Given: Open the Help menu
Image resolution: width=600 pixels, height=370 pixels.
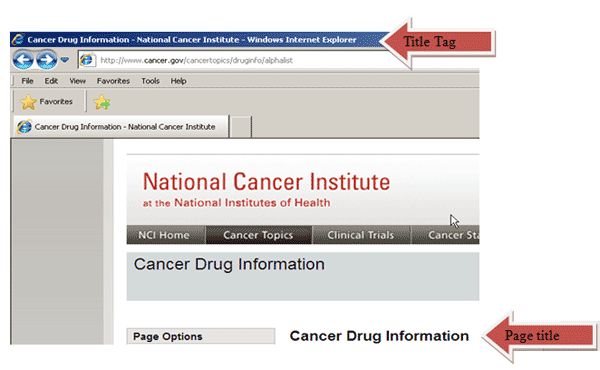Looking at the screenshot, I should tap(178, 81).
